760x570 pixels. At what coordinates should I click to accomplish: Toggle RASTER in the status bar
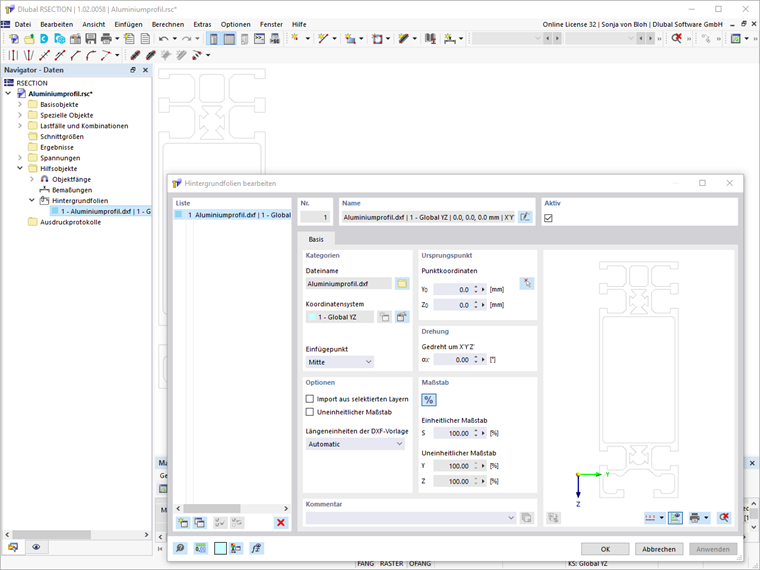click(391, 564)
